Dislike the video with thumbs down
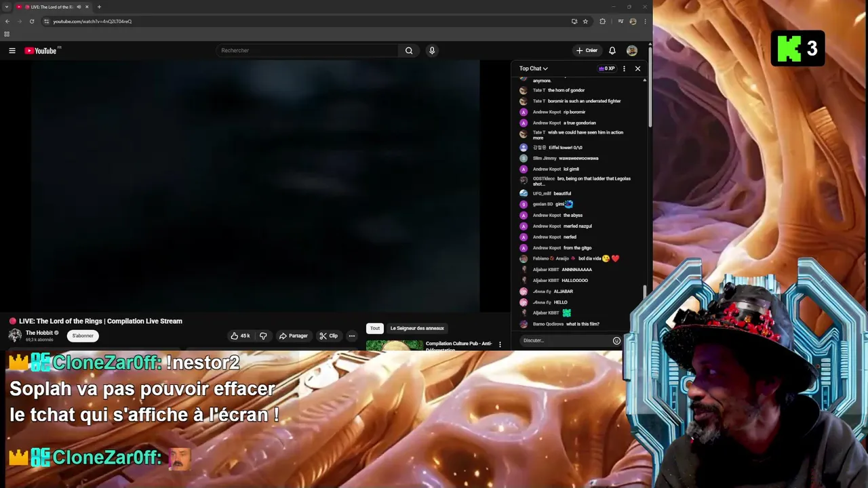Screen dimensions: 868x488 pyautogui.click(x=263, y=335)
